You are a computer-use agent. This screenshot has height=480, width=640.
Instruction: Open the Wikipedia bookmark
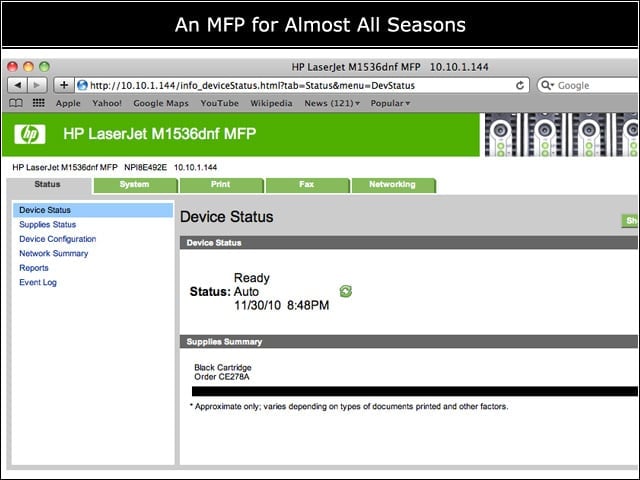[271, 103]
